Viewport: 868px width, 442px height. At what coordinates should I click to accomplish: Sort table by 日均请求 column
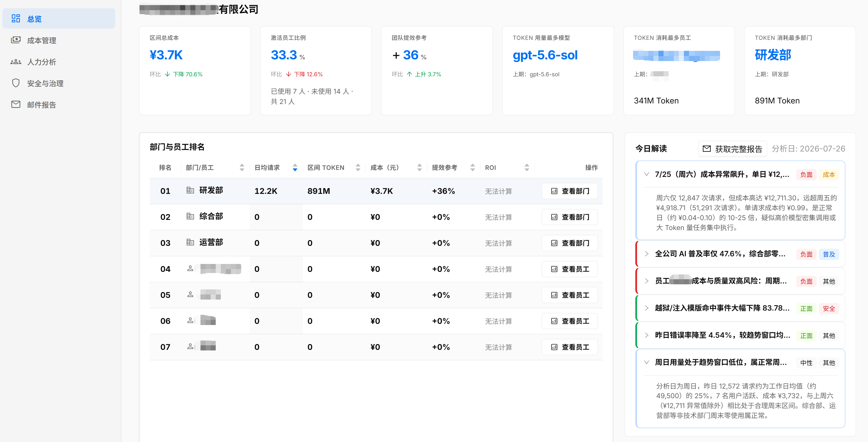click(295, 168)
